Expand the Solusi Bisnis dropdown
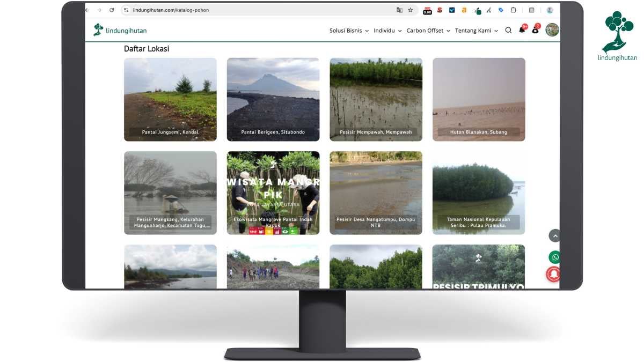 (349, 31)
